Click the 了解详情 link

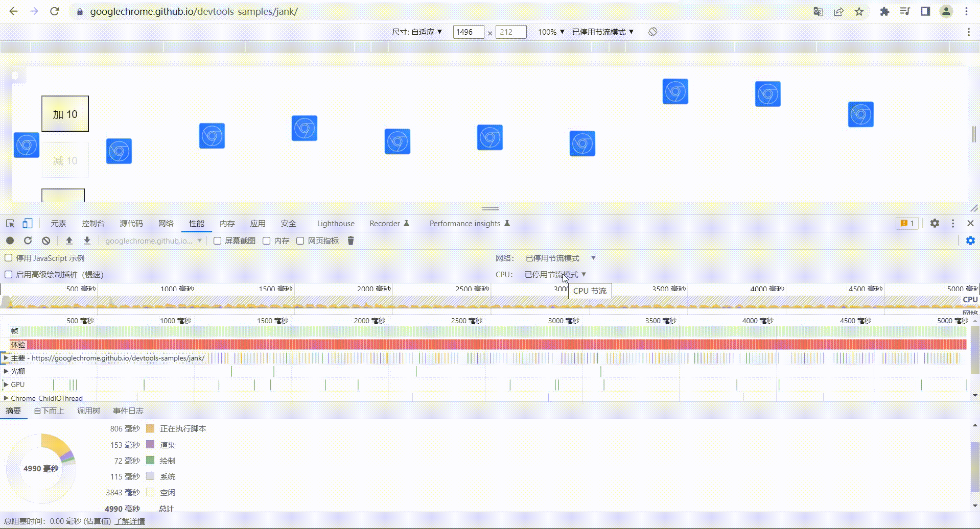130,521
